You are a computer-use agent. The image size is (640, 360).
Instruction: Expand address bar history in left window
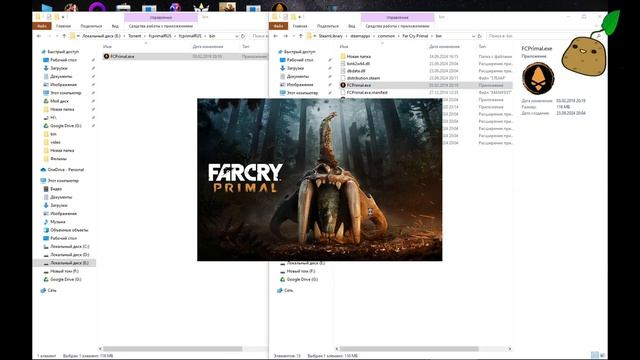pyautogui.click(x=237, y=36)
